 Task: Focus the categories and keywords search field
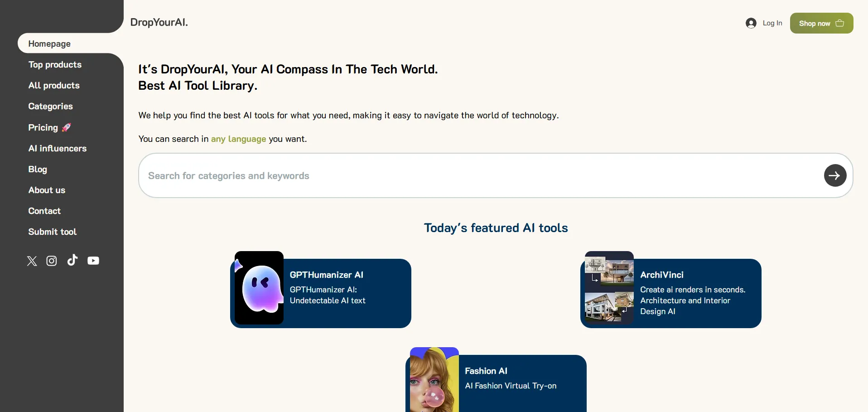click(x=480, y=176)
